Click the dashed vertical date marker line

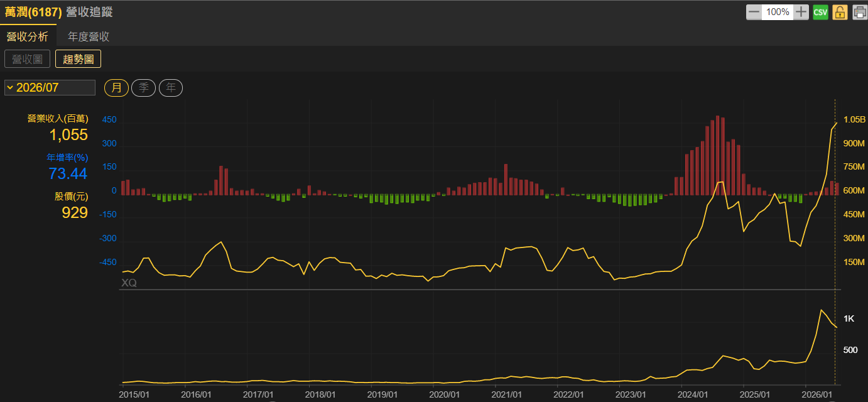click(835, 242)
